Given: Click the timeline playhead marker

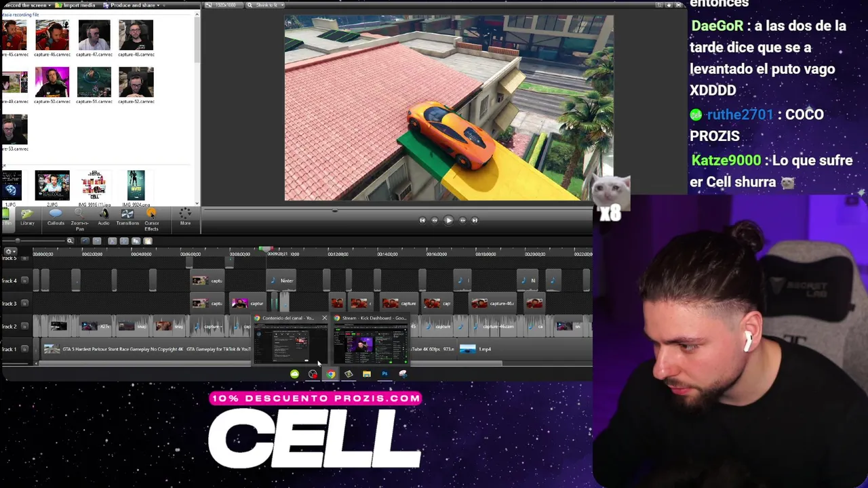Looking at the screenshot, I should click(267, 250).
